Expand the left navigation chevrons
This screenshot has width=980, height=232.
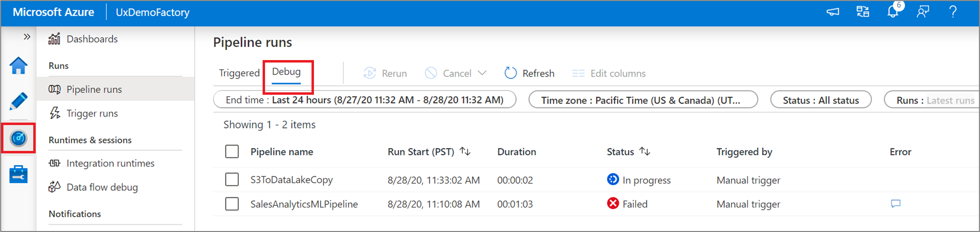(x=27, y=37)
